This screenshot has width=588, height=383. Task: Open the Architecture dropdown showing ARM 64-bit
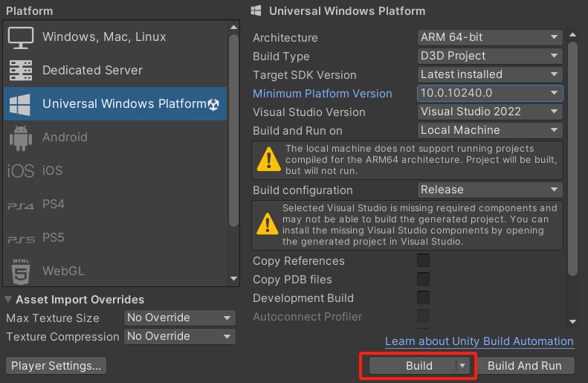489,37
